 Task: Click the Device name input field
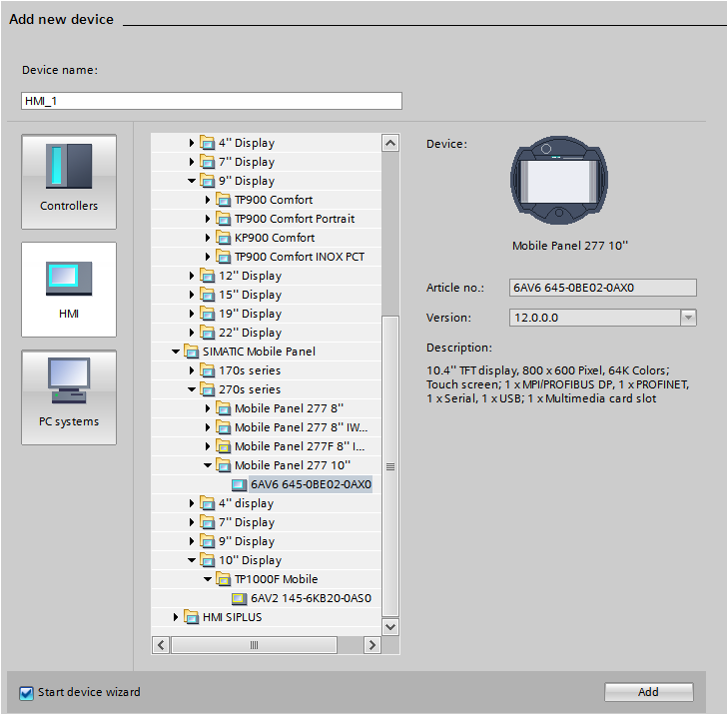(x=212, y=101)
